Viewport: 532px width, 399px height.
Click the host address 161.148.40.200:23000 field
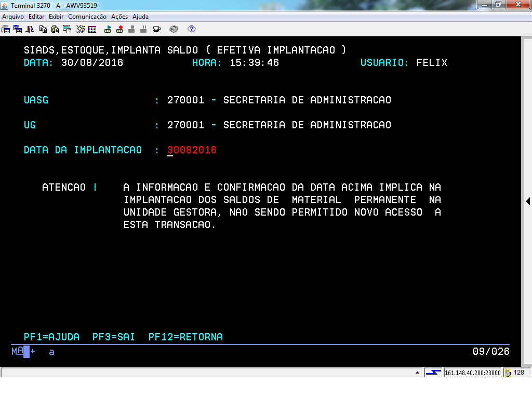473,373
